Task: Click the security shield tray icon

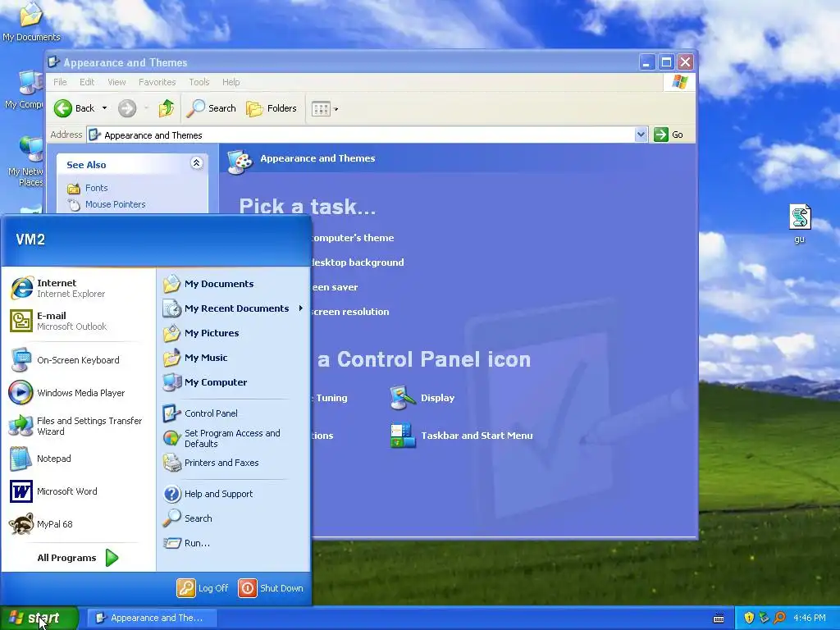Action: pyautogui.click(x=749, y=618)
